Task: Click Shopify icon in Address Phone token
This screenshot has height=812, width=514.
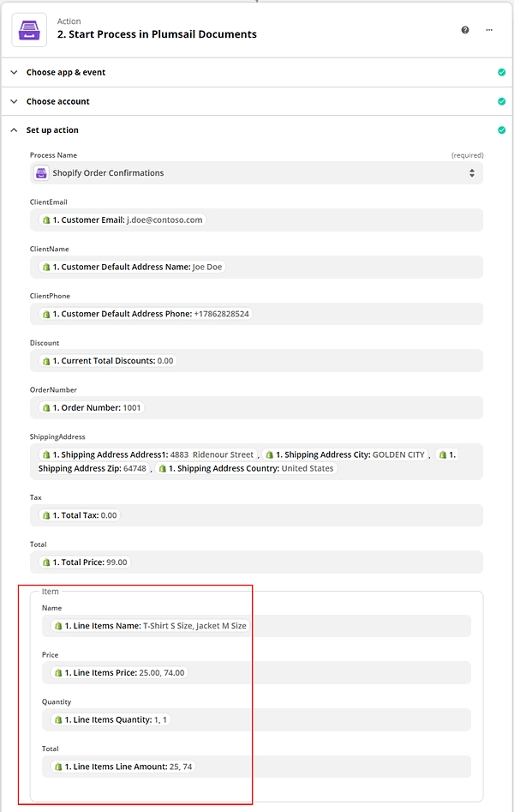Action: 46,314
